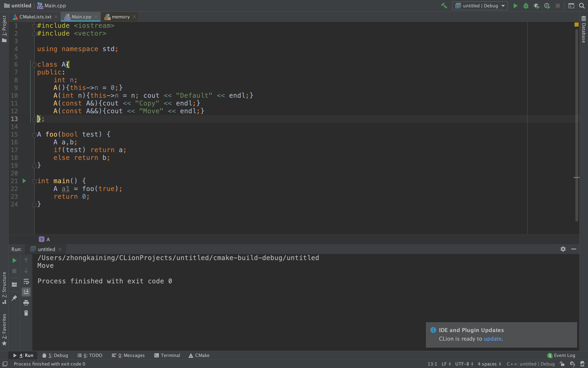Image resolution: width=588 pixels, height=368 pixels.
Task: Click the Search Everywhere magnifier icon
Action: (582, 6)
